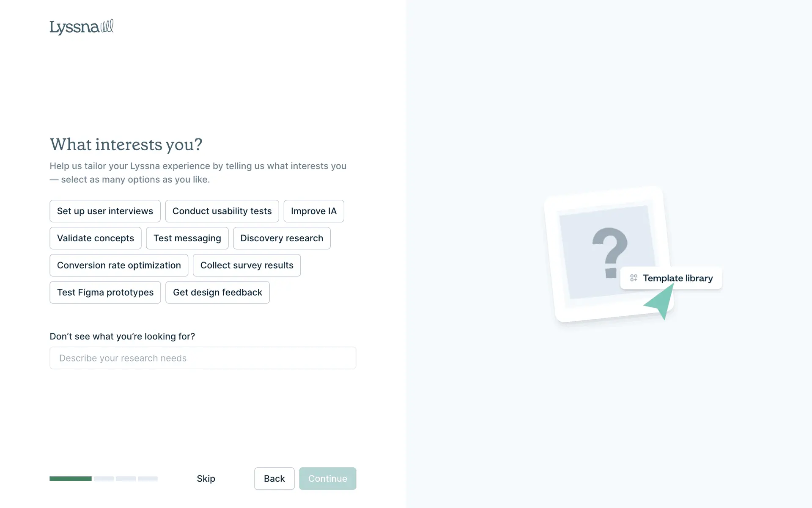Viewport: 812px width, 508px height.
Task: Toggle the Set up user interviews option
Action: 105,211
